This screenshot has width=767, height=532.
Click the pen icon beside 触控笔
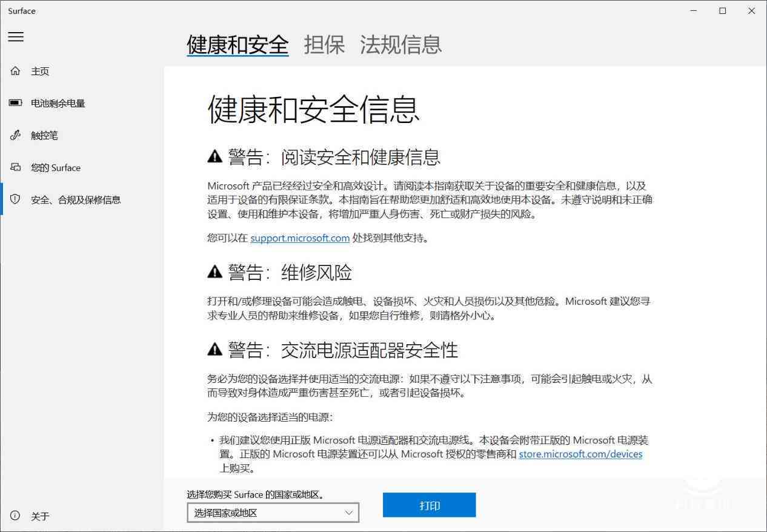(16, 135)
